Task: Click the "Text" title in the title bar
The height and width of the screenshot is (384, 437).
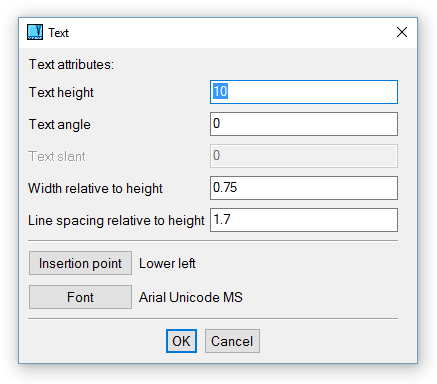Action: pyautogui.click(x=58, y=33)
